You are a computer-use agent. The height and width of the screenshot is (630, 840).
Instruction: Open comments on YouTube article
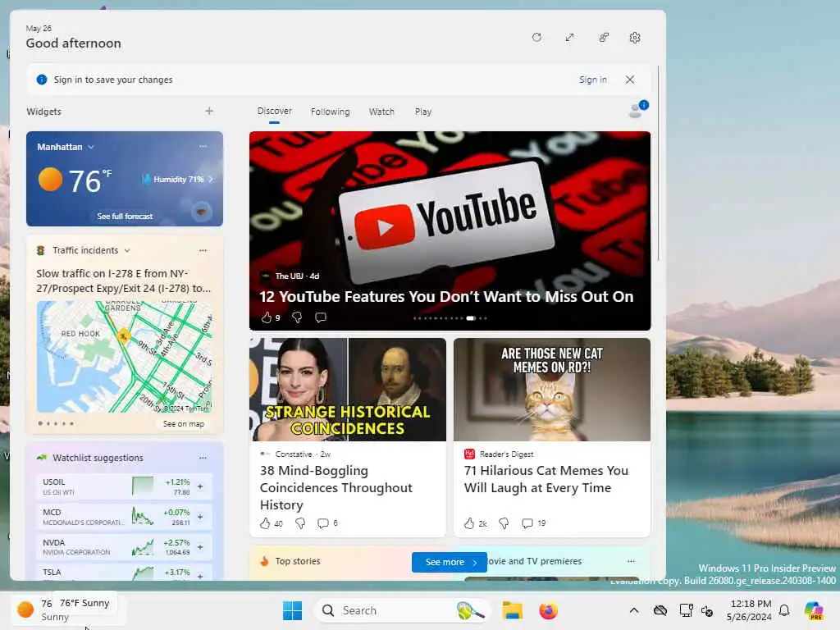coord(321,317)
